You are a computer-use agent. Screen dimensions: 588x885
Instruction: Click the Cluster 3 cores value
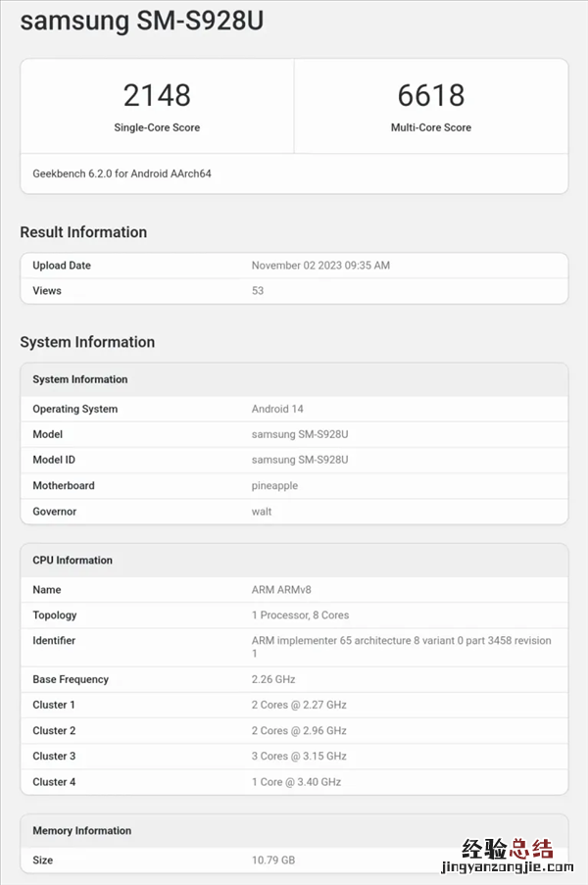(299, 756)
